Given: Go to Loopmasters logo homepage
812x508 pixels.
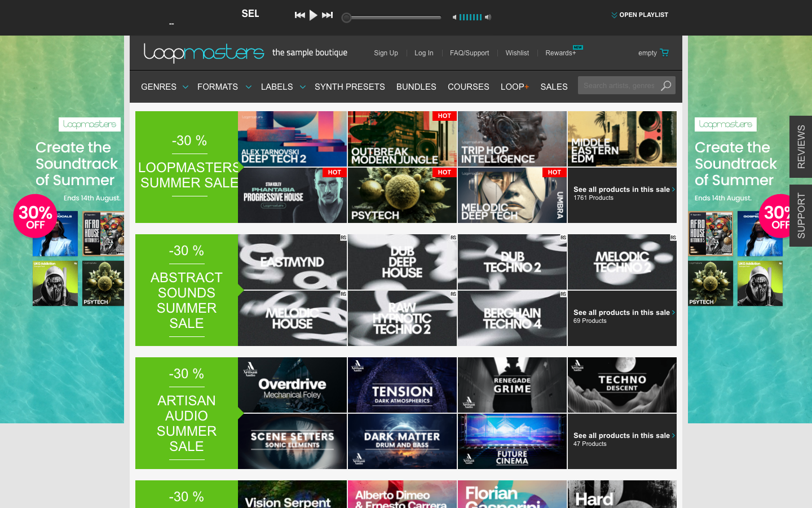Looking at the screenshot, I should click(x=204, y=52).
